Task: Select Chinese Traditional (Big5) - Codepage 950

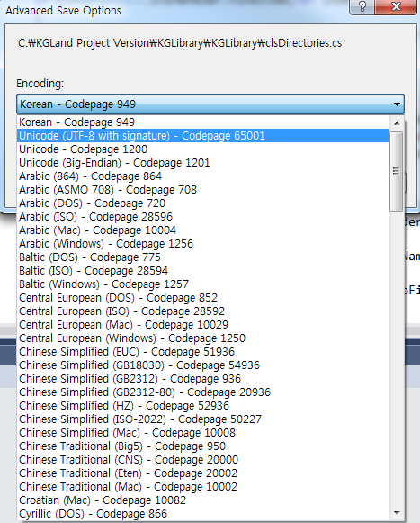Action: 202,446
